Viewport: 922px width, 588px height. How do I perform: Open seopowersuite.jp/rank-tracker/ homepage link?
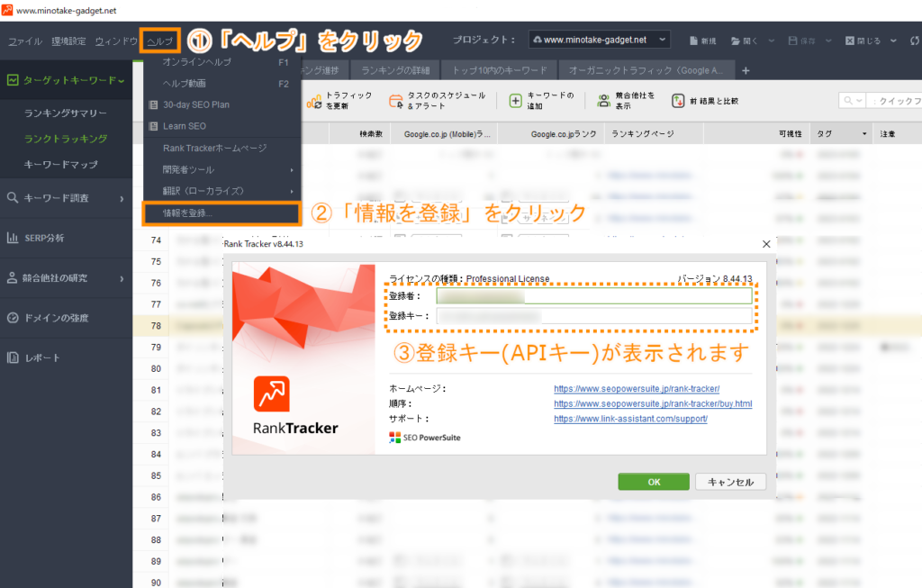pos(637,389)
